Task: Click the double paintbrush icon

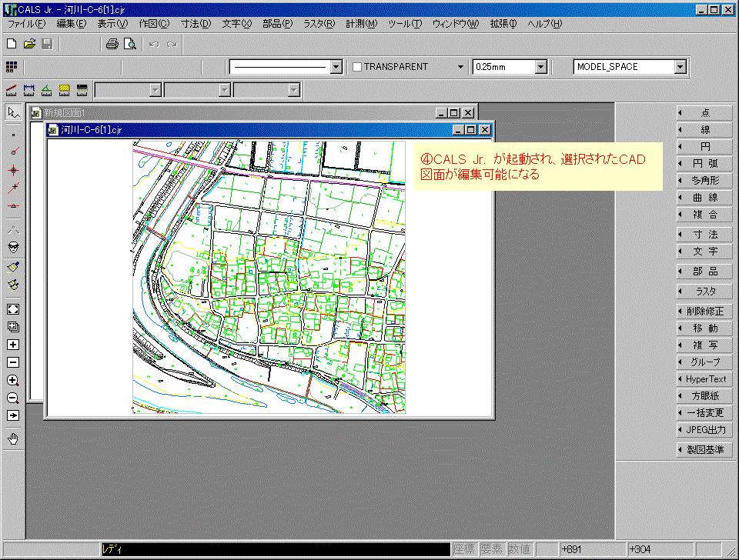Action: pos(13,285)
